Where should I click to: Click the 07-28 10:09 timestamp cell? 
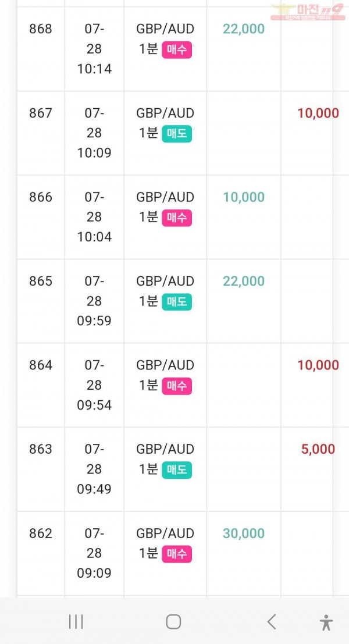(94, 133)
